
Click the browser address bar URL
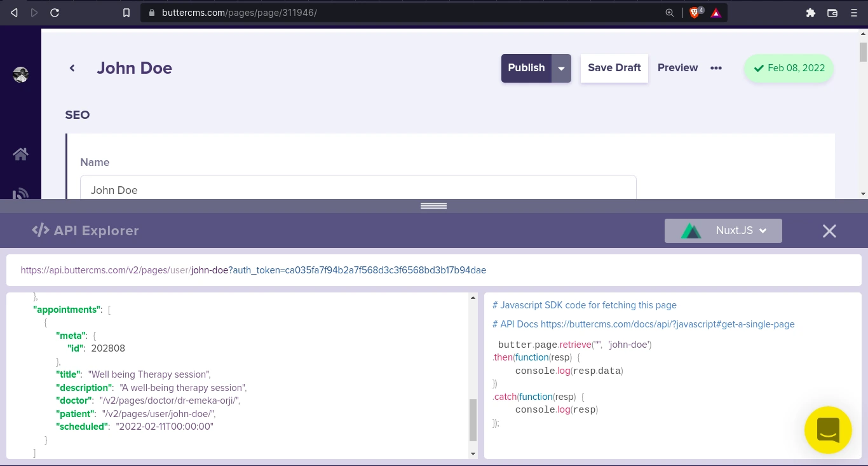[x=240, y=13]
